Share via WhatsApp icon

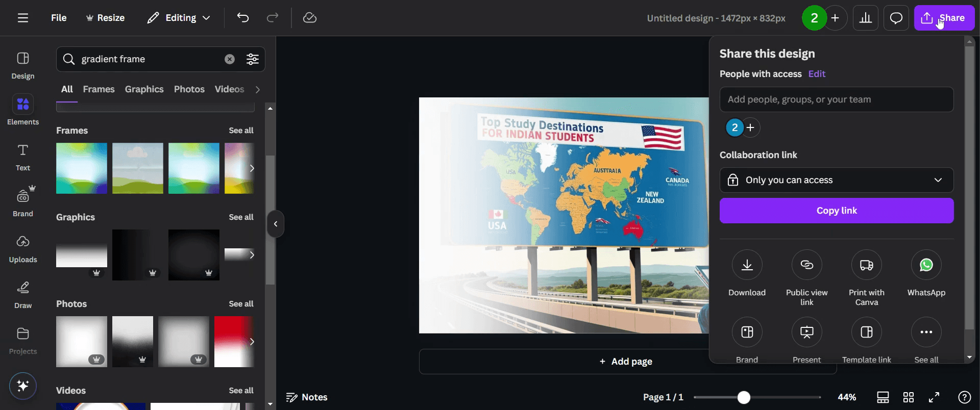926,265
